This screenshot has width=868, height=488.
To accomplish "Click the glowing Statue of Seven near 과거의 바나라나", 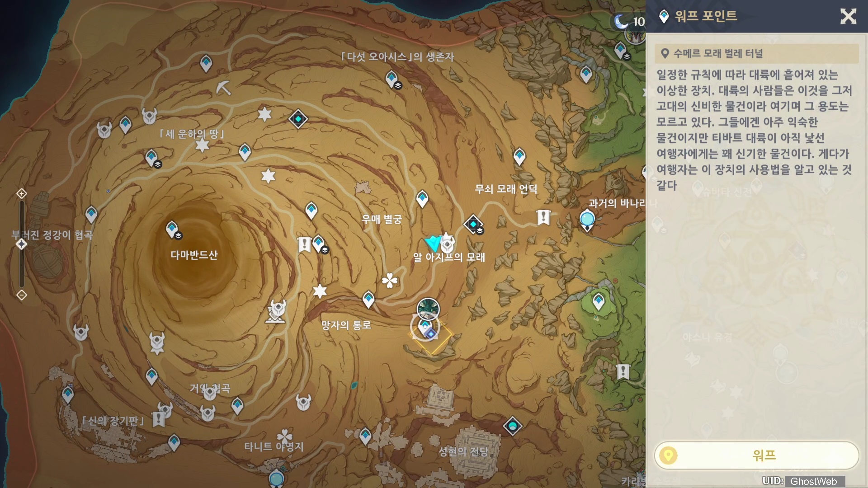I will 587,220.
